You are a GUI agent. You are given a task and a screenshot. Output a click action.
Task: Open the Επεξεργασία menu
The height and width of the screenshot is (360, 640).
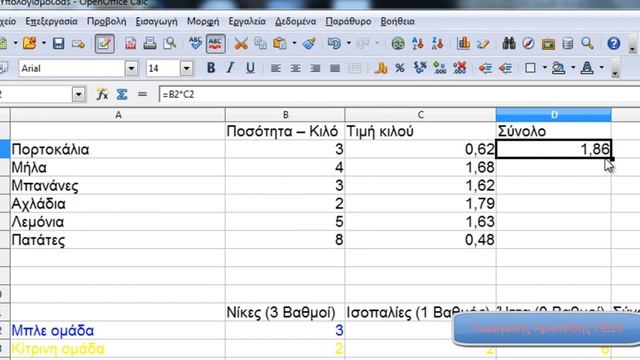coord(51,21)
